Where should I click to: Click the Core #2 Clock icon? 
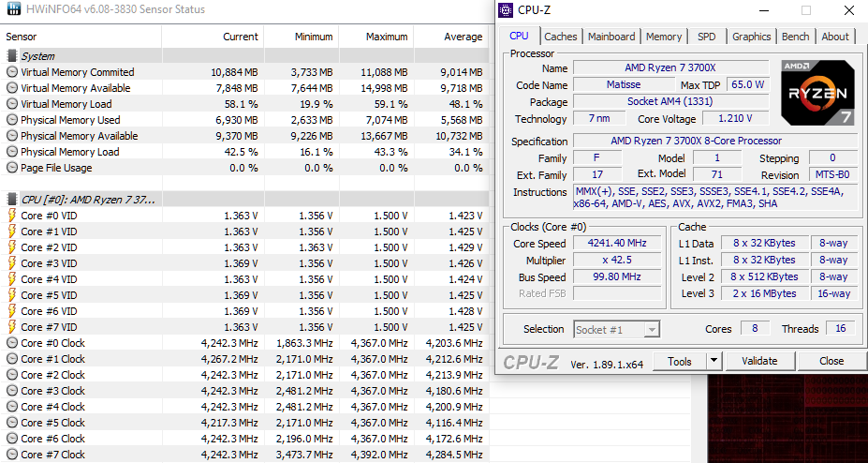(x=11, y=375)
